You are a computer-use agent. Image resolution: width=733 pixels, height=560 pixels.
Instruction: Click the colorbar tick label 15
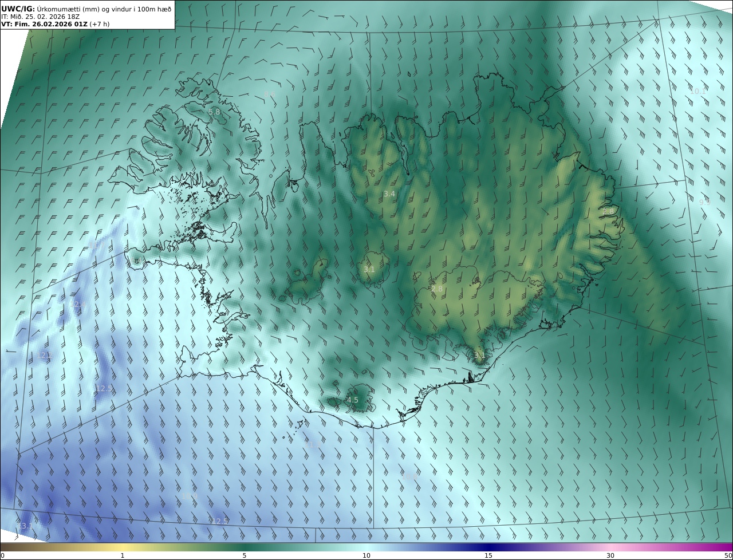click(488, 555)
